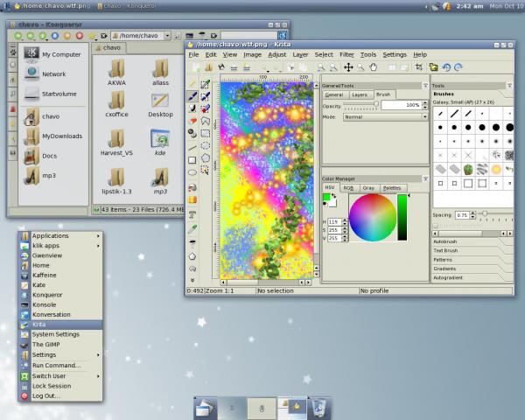Click the paw icon in Konqueror sidebar

[13, 52]
